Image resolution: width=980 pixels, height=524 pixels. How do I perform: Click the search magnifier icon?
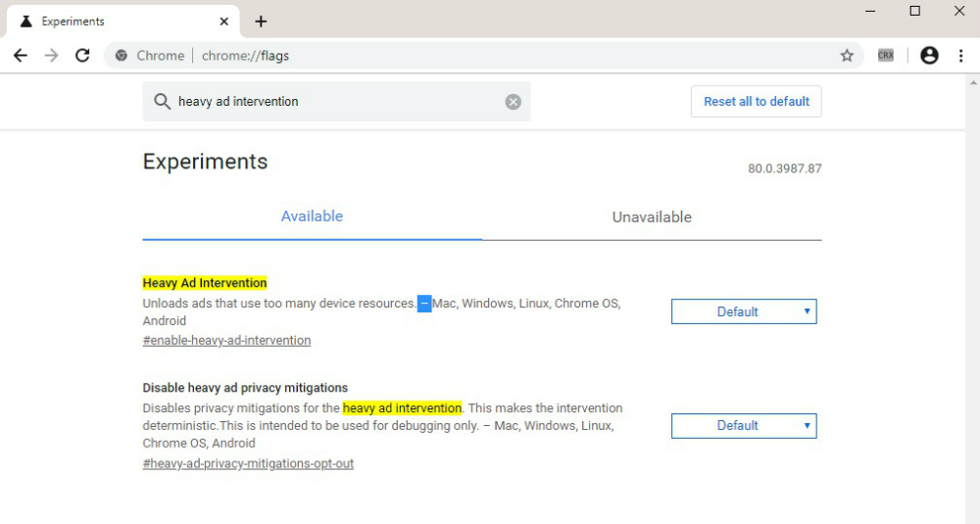click(x=162, y=101)
